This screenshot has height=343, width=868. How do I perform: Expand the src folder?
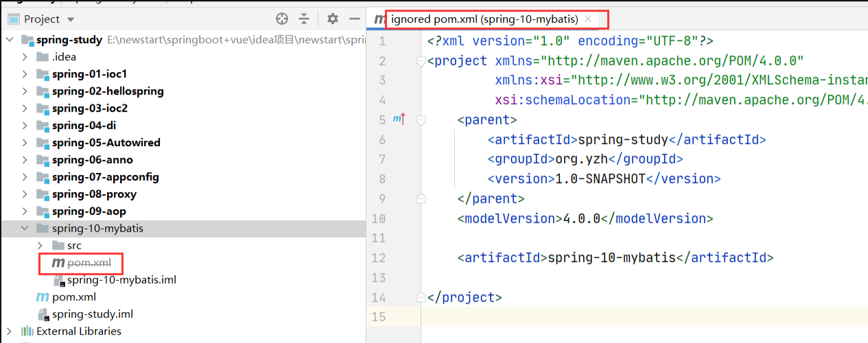click(40, 246)
